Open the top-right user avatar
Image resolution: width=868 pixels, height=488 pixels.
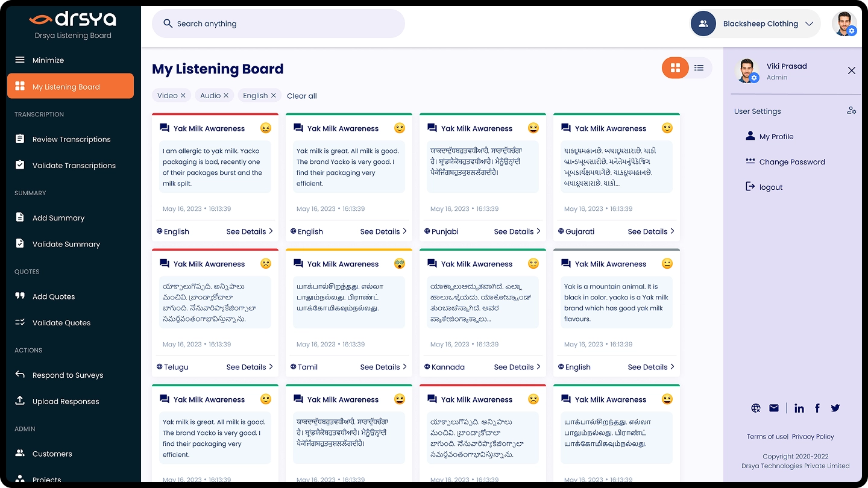point(844,23)
